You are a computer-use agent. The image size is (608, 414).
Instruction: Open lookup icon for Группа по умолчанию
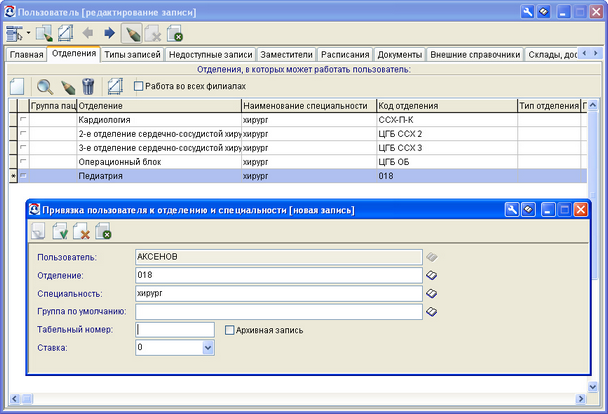pos(432,312)
